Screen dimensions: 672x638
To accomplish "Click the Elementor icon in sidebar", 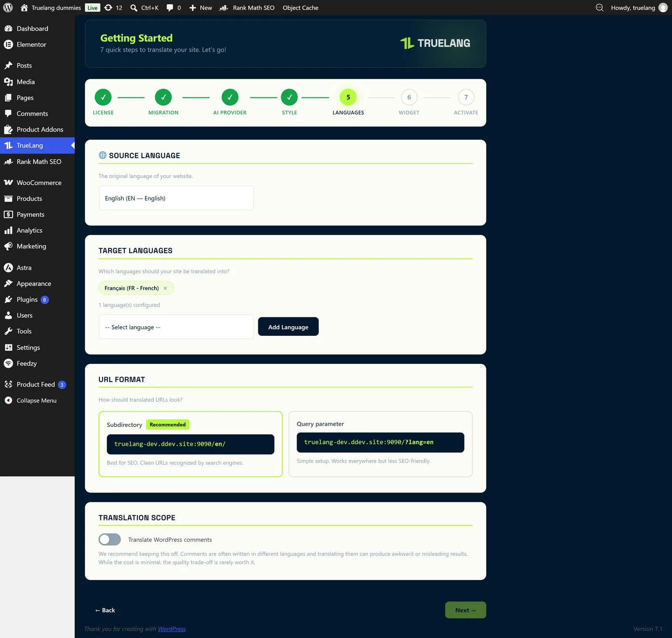I will [8, 45].
